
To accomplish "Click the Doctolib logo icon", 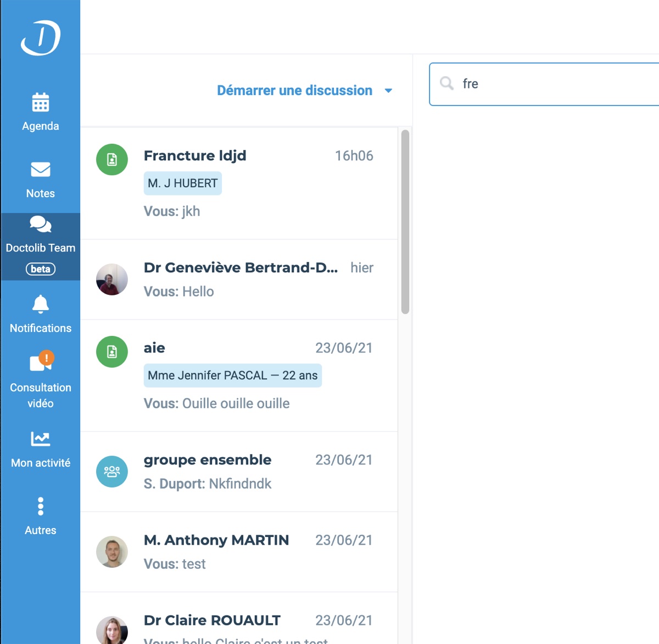I will [41, 37].
